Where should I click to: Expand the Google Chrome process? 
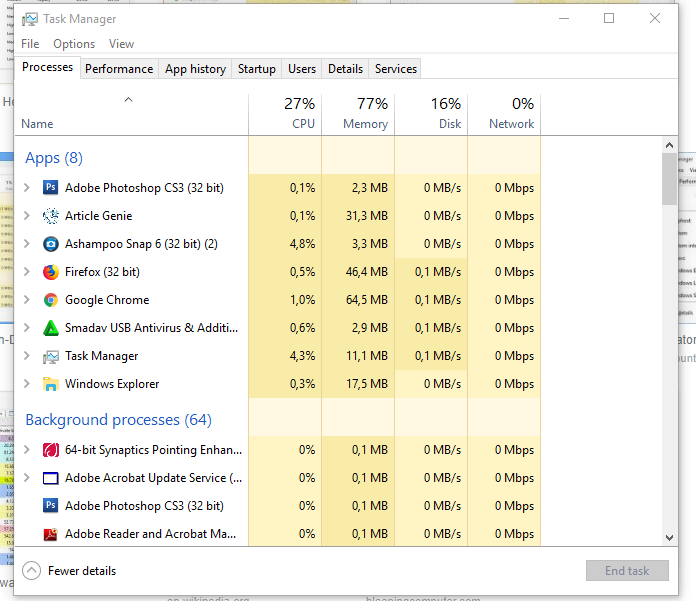[x=27, y=300]
